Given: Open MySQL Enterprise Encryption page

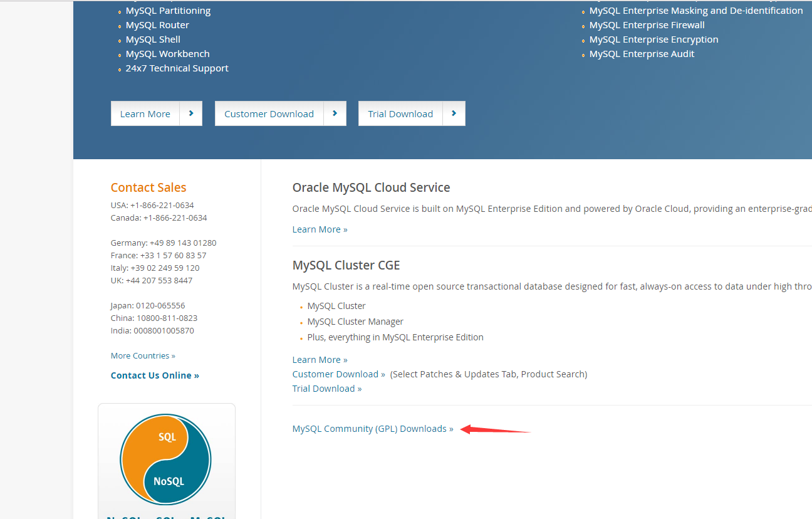Looking at the screenshot, I should 653,39.
